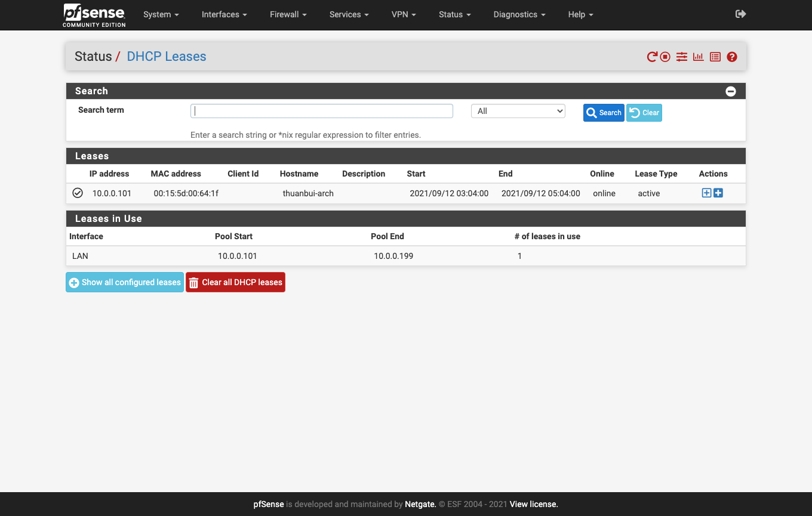Focus the Search term input field
The height and width of the screenshot is (516, 812).
coord(322,111)
